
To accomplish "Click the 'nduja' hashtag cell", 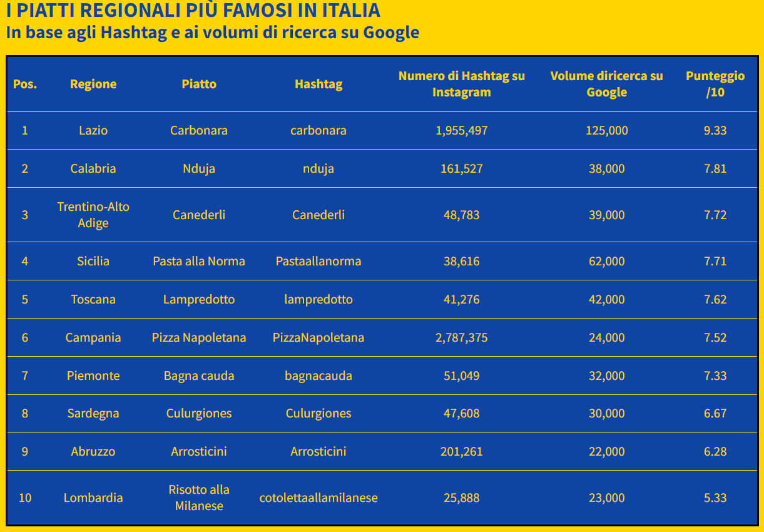I will 318,168.
